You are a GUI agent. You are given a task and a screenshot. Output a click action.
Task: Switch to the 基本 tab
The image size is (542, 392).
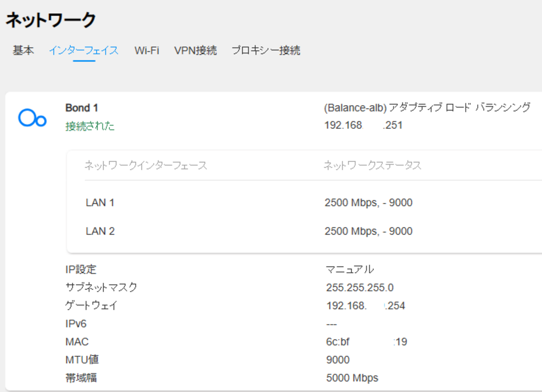tap(23, 51)
